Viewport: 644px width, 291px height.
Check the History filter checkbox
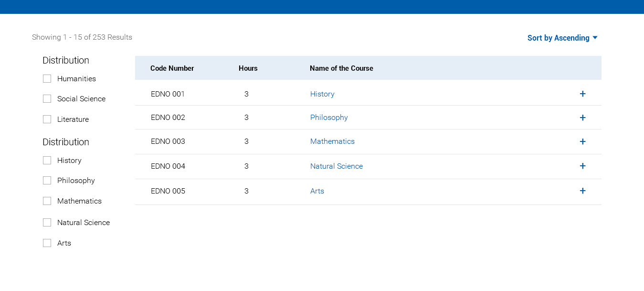point(47,160)
